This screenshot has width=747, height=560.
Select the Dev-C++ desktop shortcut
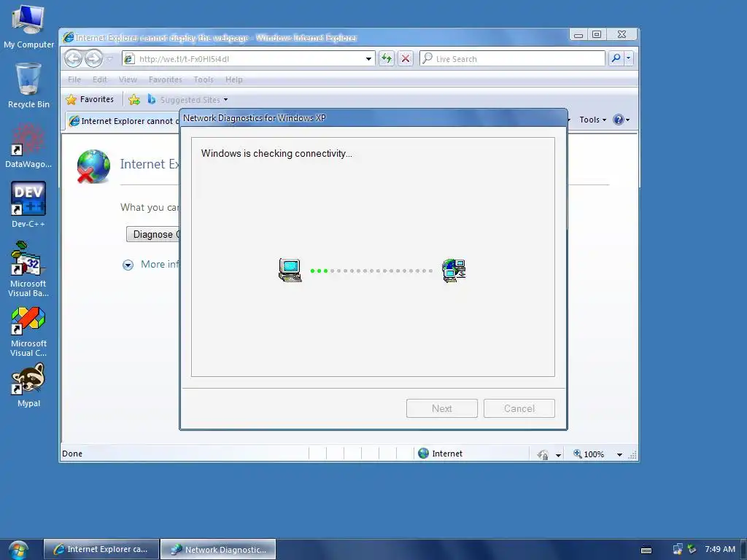28,205
